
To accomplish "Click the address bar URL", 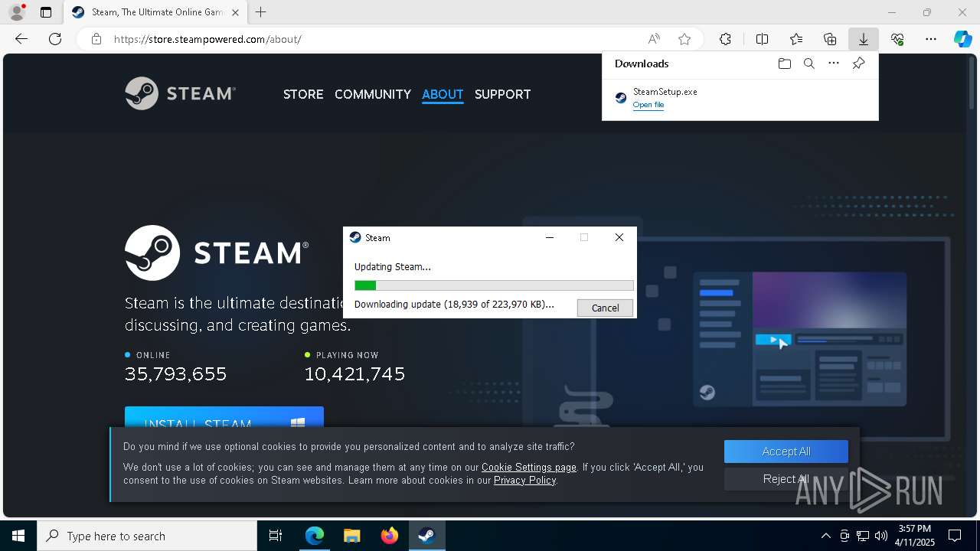I will click(207, 39).
